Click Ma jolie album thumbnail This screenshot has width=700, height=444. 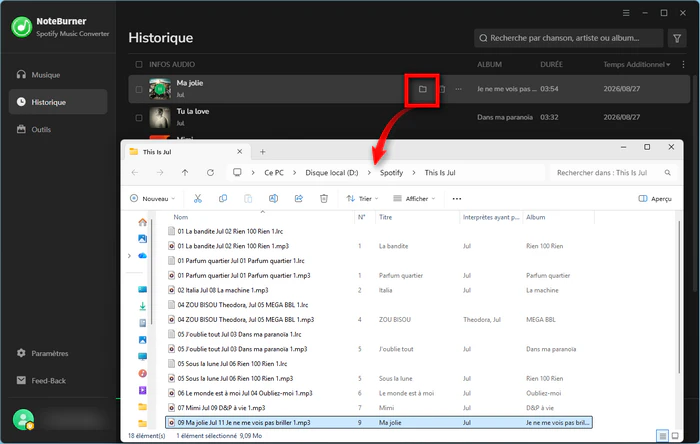160,89
